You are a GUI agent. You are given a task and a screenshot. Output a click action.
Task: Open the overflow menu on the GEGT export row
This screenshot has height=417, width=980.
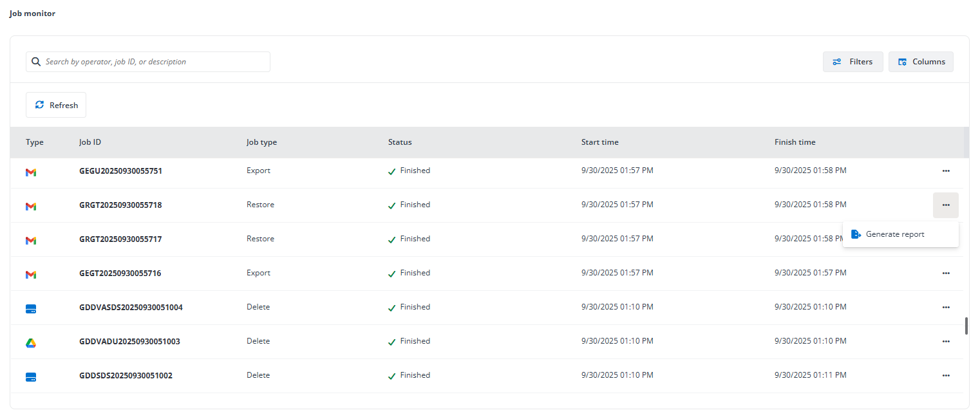tap(946, 273)
